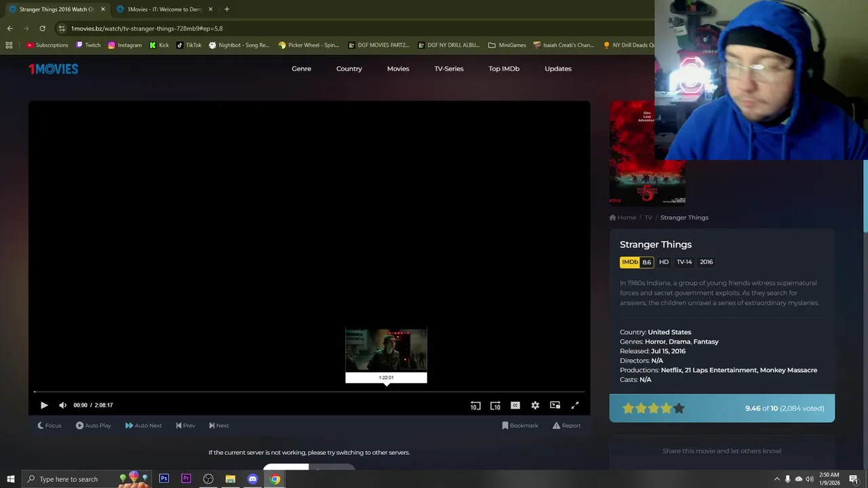Open the Twitch bookmark
This screenshot has width=868, height=488.
pos(88,45)
